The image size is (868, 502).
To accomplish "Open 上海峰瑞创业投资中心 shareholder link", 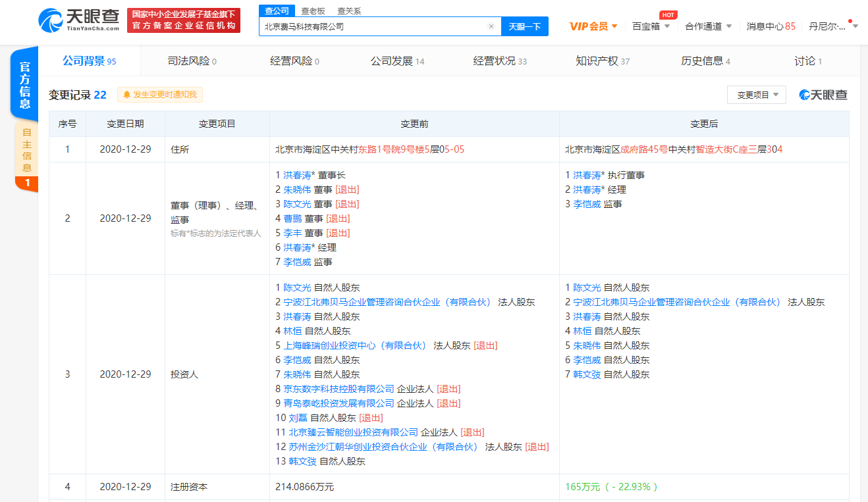I will (x=356, y=345).
